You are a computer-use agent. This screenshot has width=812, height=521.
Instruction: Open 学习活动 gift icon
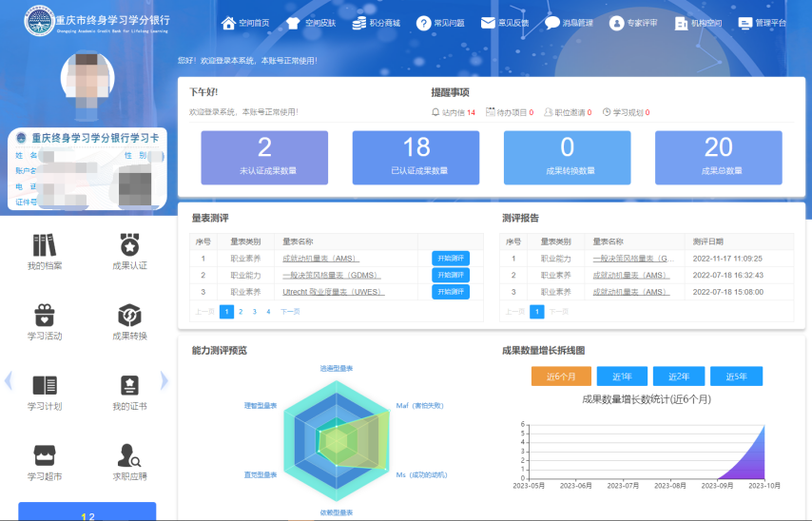coord(45,315)
